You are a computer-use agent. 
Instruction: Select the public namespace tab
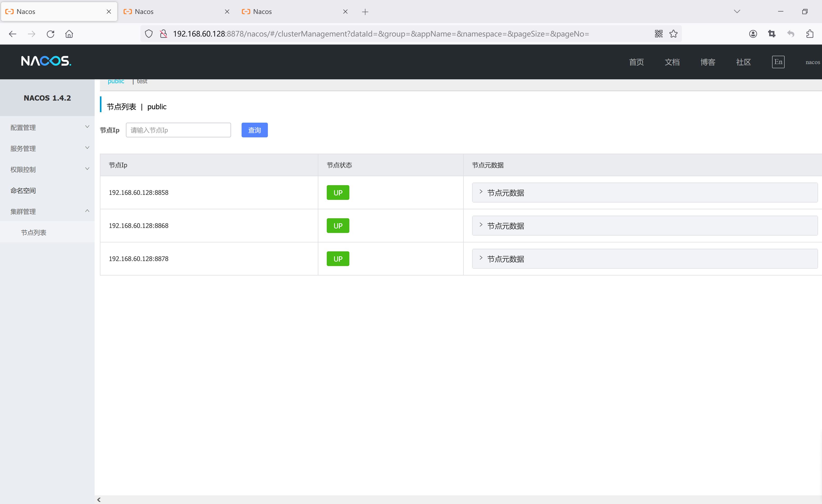click(x=116, y=81)
